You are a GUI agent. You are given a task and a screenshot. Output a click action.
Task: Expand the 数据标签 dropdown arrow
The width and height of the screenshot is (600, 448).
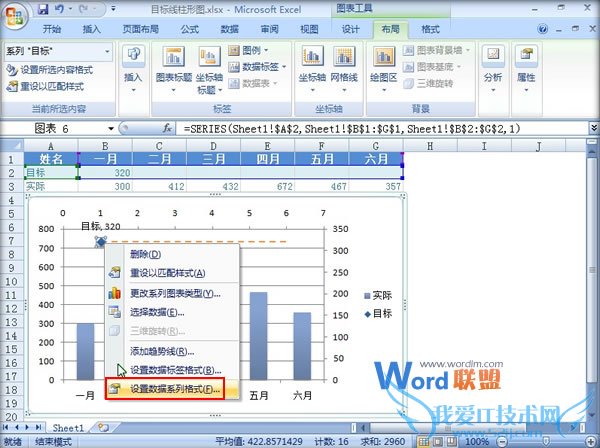[284, 67]
